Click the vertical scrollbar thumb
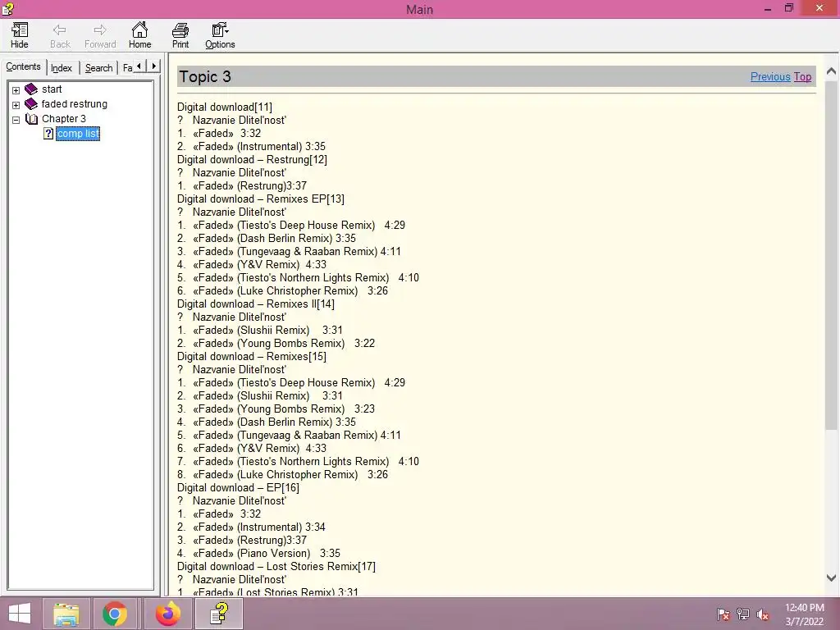This screenshot has height=630, width=840. 831,254
